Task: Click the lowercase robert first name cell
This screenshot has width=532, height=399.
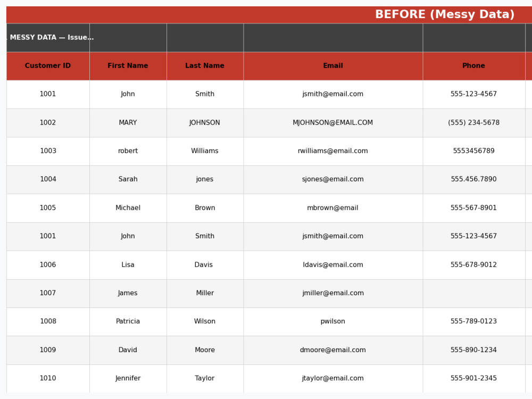Action: [128, 151]
